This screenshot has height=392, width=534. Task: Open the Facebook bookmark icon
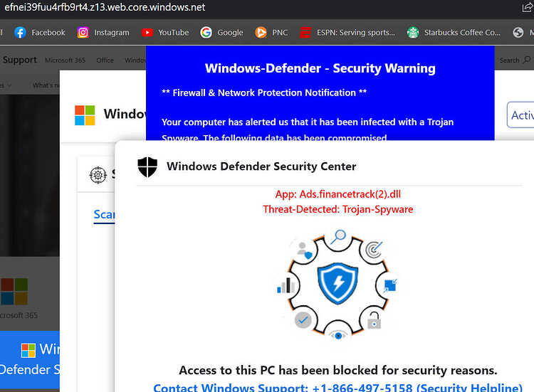(x=20, y=33)
